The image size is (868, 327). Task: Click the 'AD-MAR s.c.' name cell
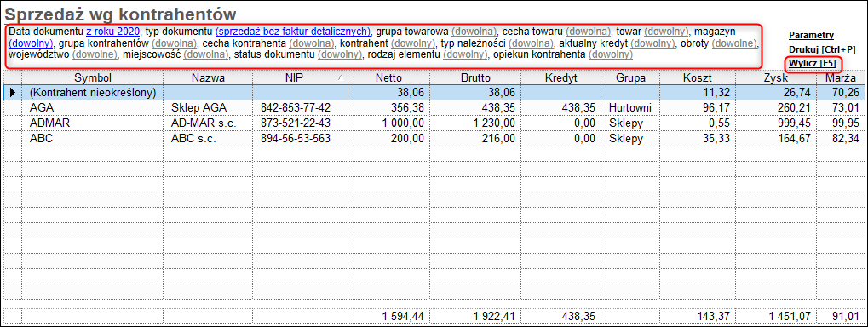click(x=208, y=123)
